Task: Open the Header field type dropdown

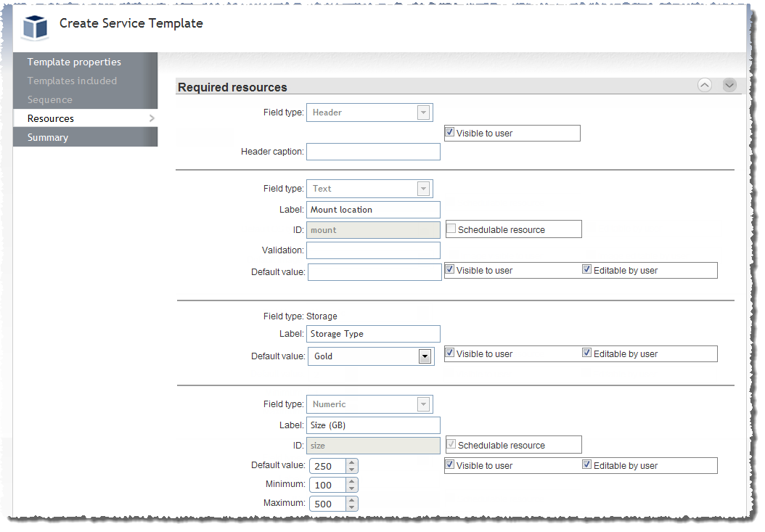Action: click(x=423, y=112)
